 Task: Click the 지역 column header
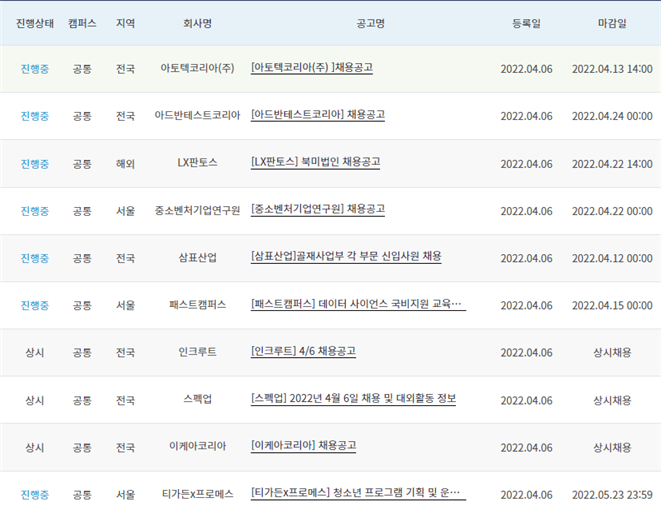(126, 23)
